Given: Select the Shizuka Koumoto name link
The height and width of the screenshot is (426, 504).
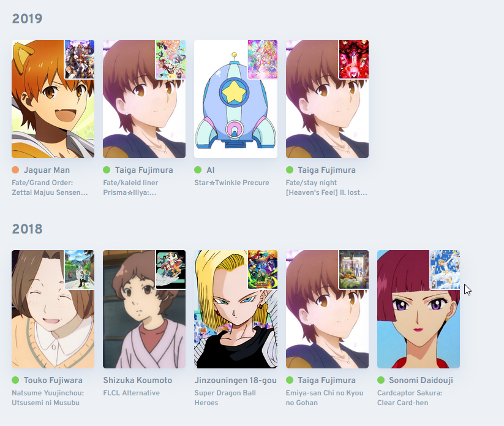Looking at the screenshot, I should [x=138, y=380].
